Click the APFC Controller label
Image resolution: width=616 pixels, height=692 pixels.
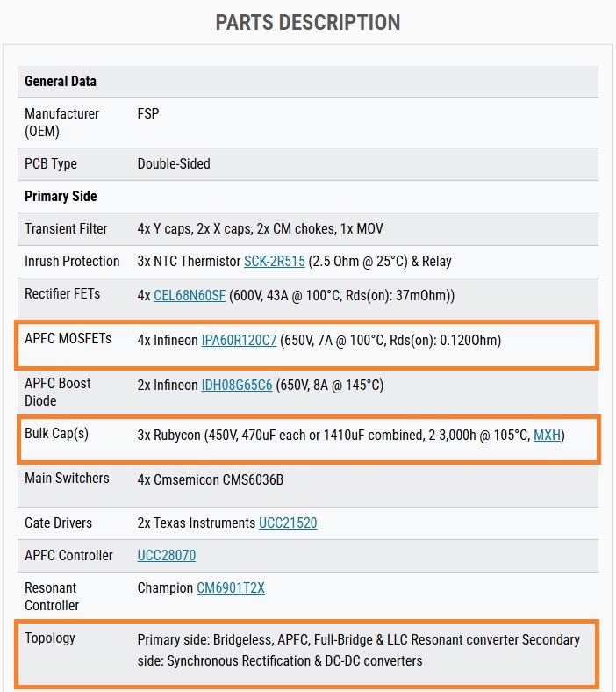tap(68, 555)
